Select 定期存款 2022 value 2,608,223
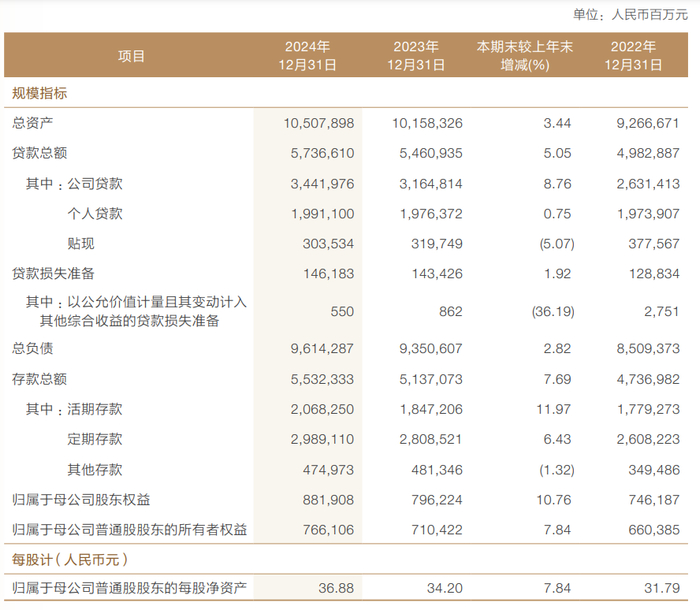The image size is (700, 610). [648, 439]
